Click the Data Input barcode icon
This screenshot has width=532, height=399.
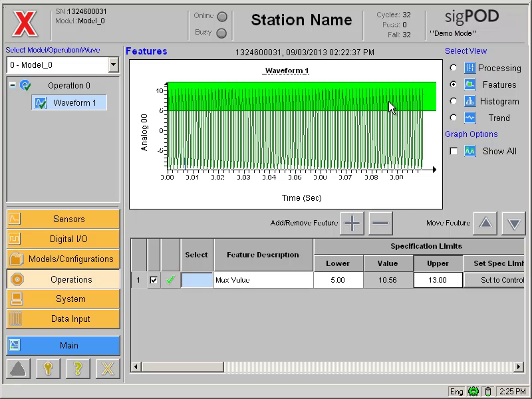15,319
